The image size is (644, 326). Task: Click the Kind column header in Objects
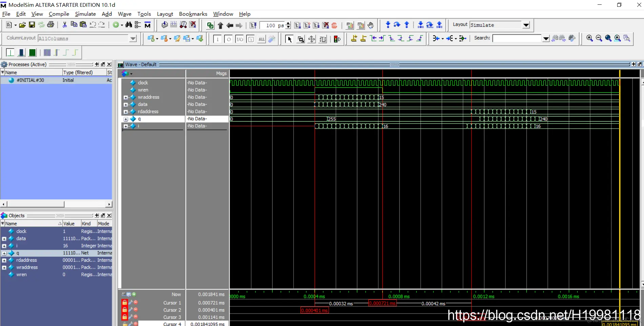coord(89,223)
